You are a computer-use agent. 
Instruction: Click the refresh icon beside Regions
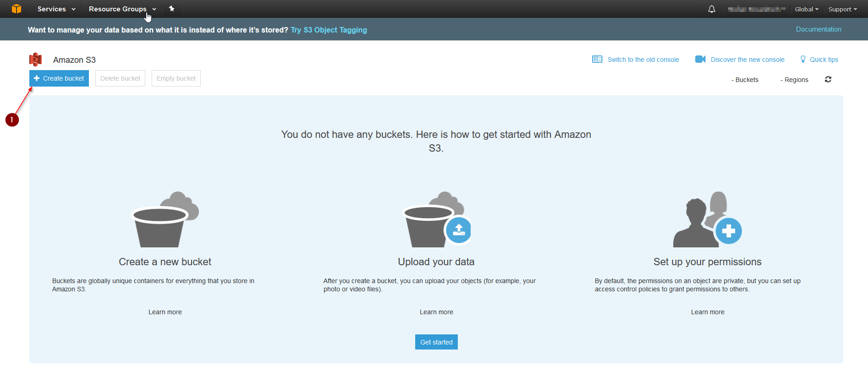point(828,79)
